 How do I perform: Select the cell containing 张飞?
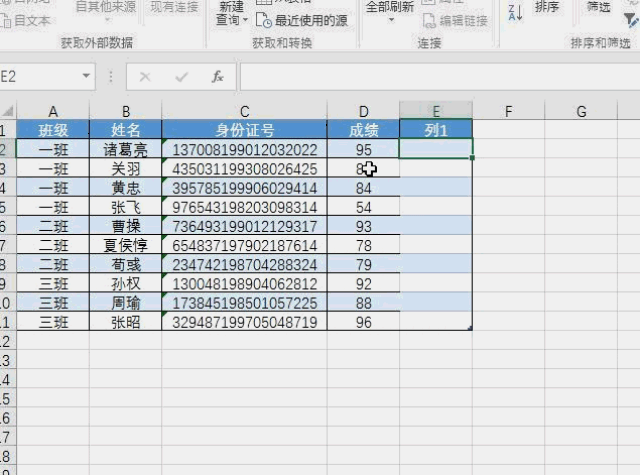point(126,206)
